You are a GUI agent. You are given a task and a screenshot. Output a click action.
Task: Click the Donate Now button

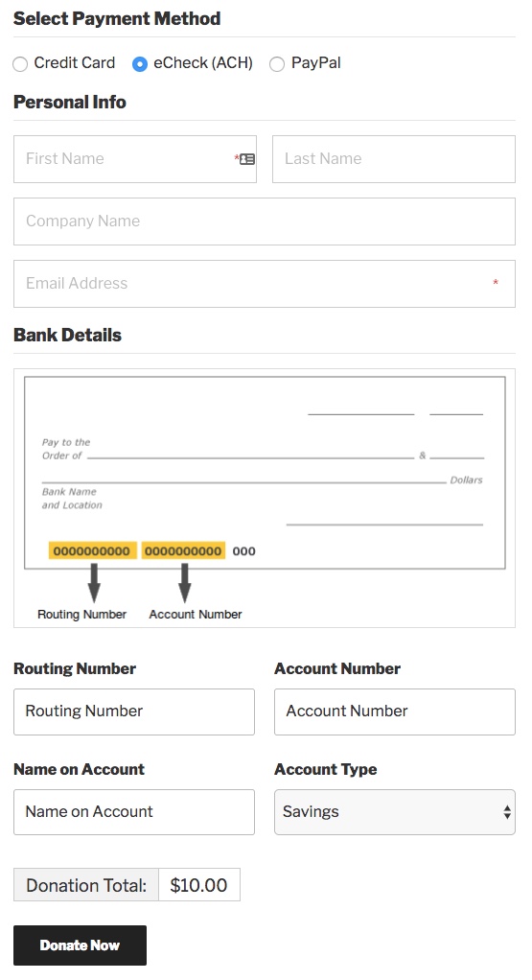click(x=80, y=945)
